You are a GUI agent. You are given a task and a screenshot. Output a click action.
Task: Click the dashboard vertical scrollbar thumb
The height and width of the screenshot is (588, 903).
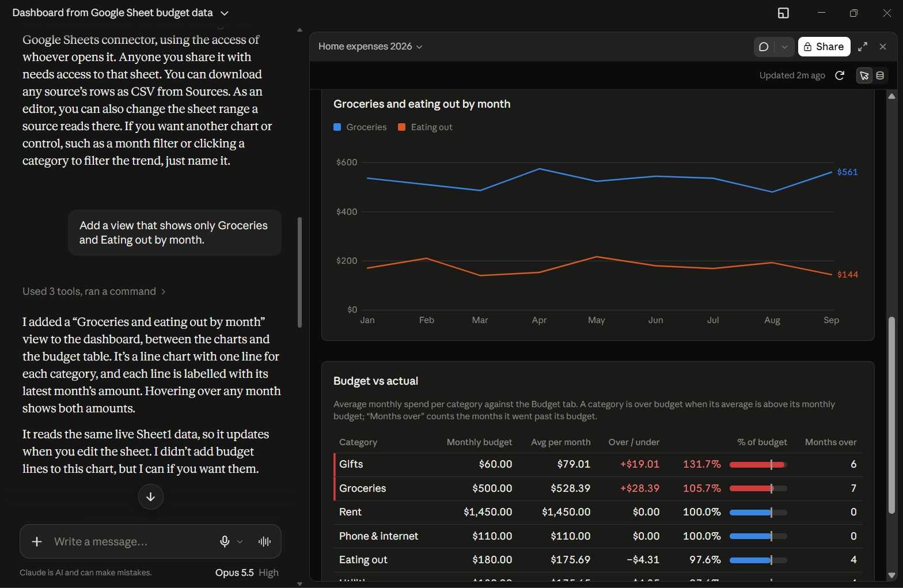click(x=891, y=415)
